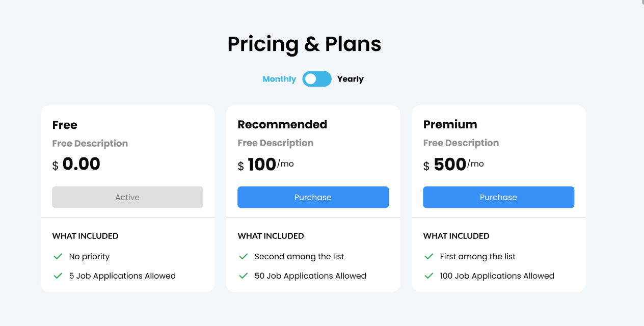Click the checkmark beside 5 Job Applications Allowed

[x=58, y=276]
